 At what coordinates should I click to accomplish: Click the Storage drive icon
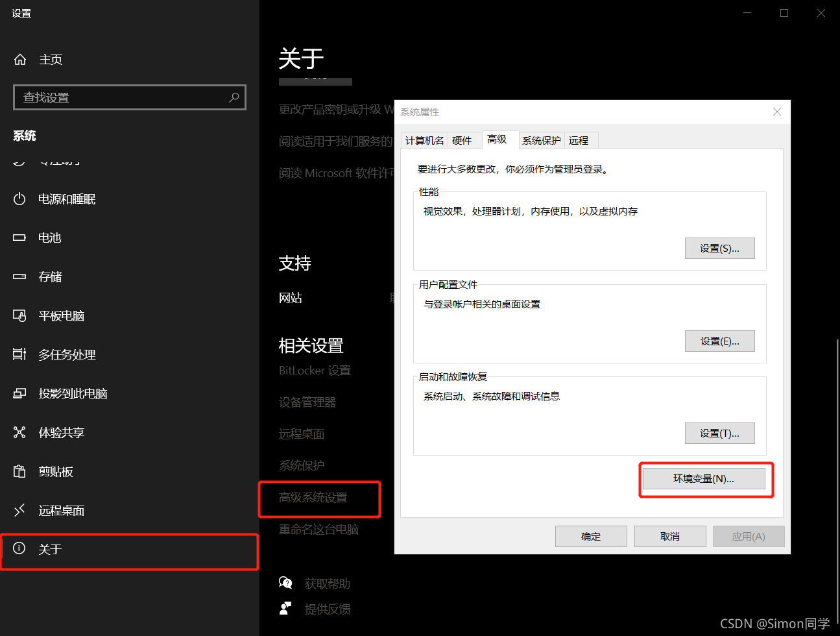(19, 277)
